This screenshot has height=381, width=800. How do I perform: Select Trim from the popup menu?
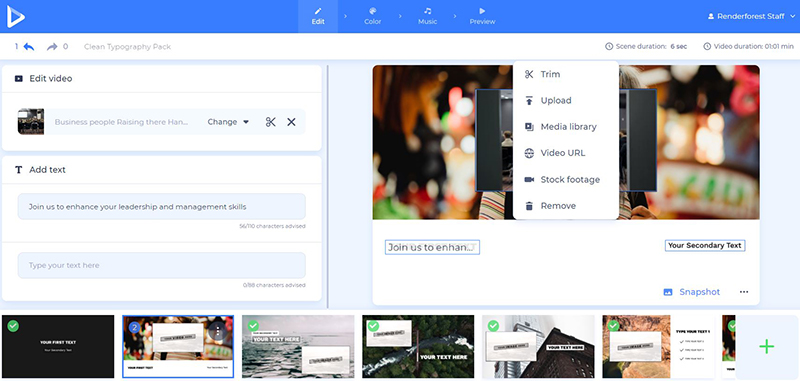566,74
